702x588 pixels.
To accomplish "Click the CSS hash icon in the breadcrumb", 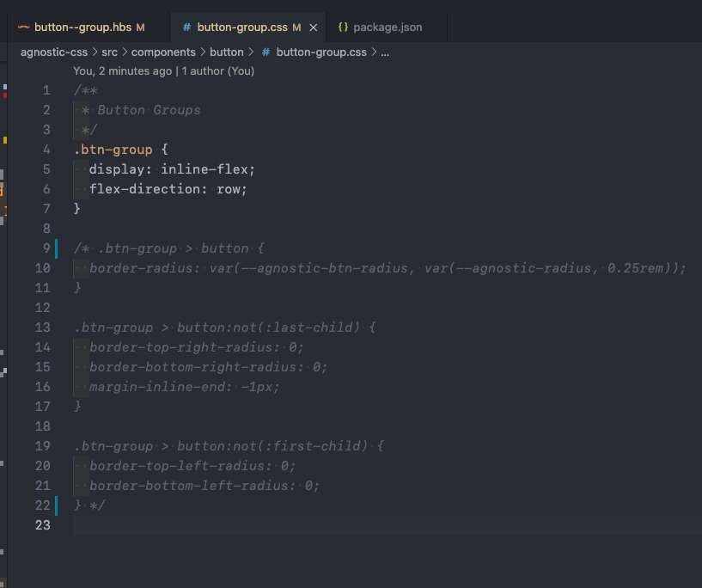I will click(266, 52).
